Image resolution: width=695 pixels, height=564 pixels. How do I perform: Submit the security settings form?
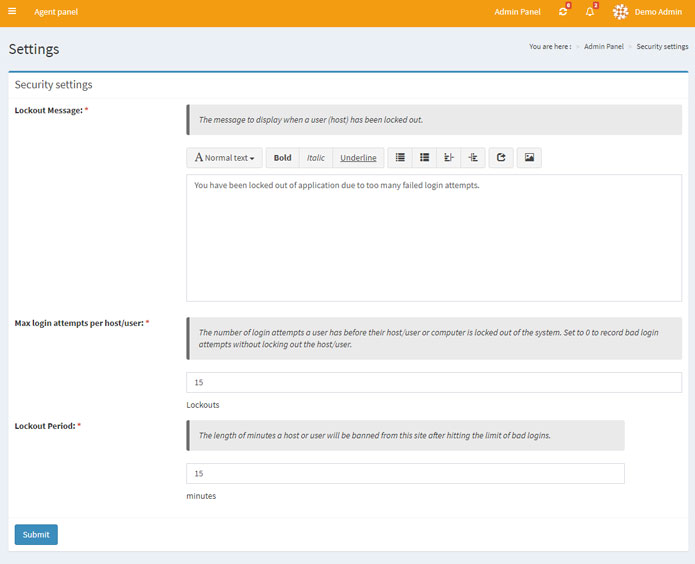(36, 534)
